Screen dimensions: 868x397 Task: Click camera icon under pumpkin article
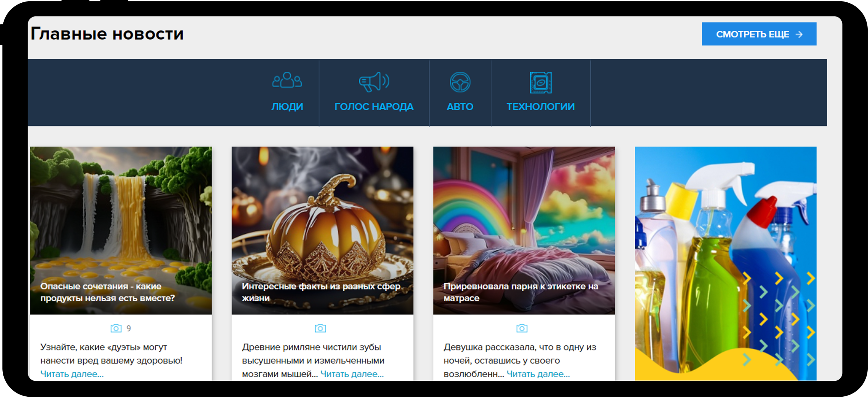click(x=320, y=328)
